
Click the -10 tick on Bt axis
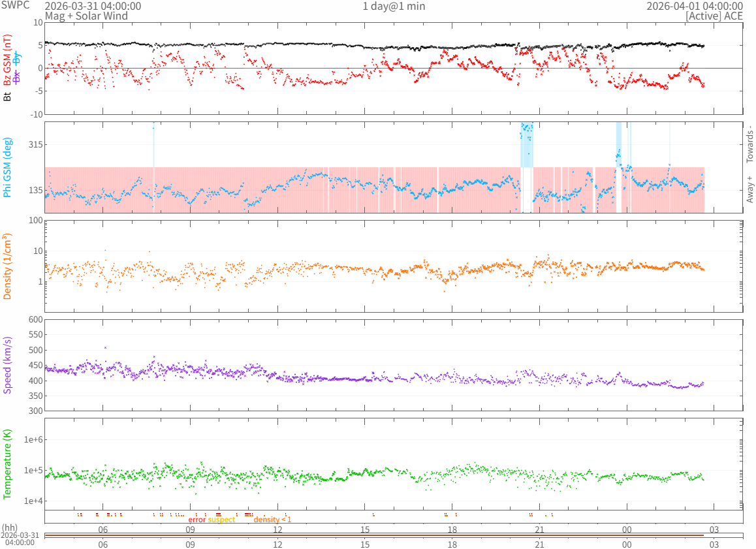37,115
